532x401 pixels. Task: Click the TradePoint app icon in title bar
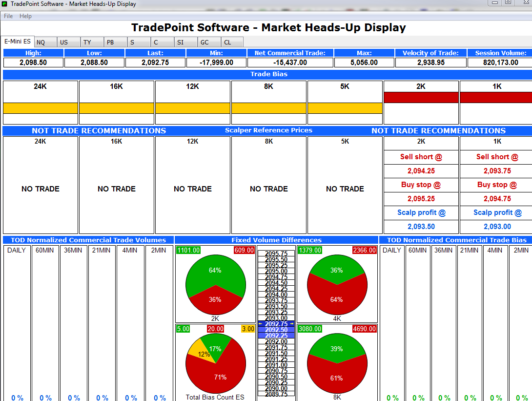pos(4,4)
